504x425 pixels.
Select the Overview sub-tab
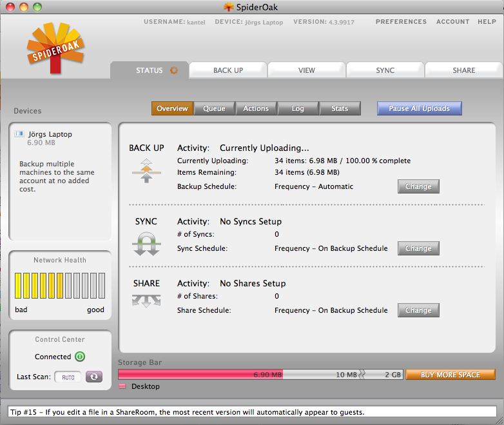click(x=172, y=108)
